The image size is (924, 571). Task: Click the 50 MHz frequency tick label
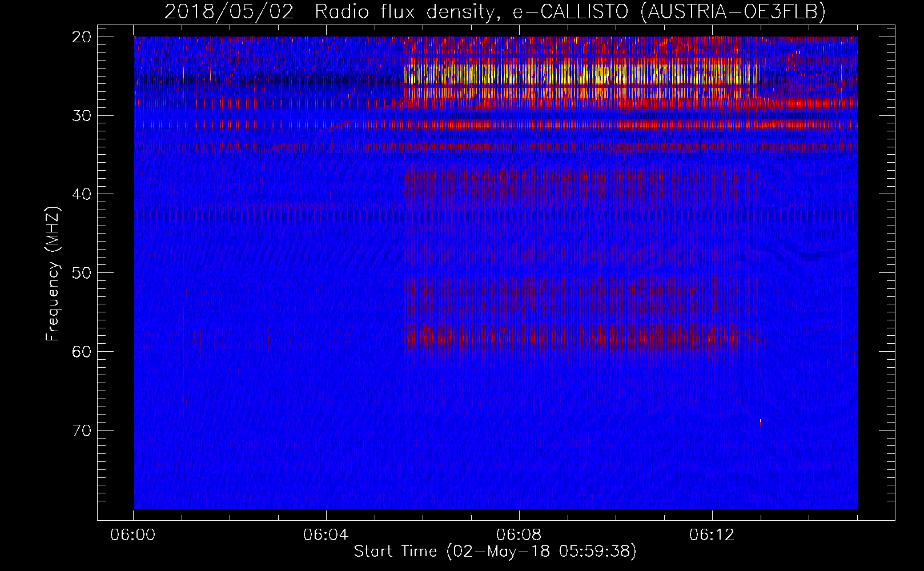(82, 272)
